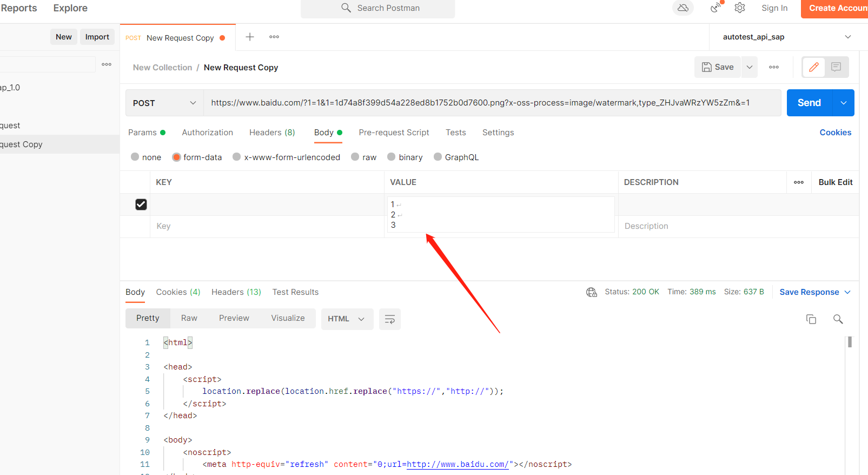868x475 pixels.
Task: Open sidebar three-dot options menu
Action: tap(107, 64)
